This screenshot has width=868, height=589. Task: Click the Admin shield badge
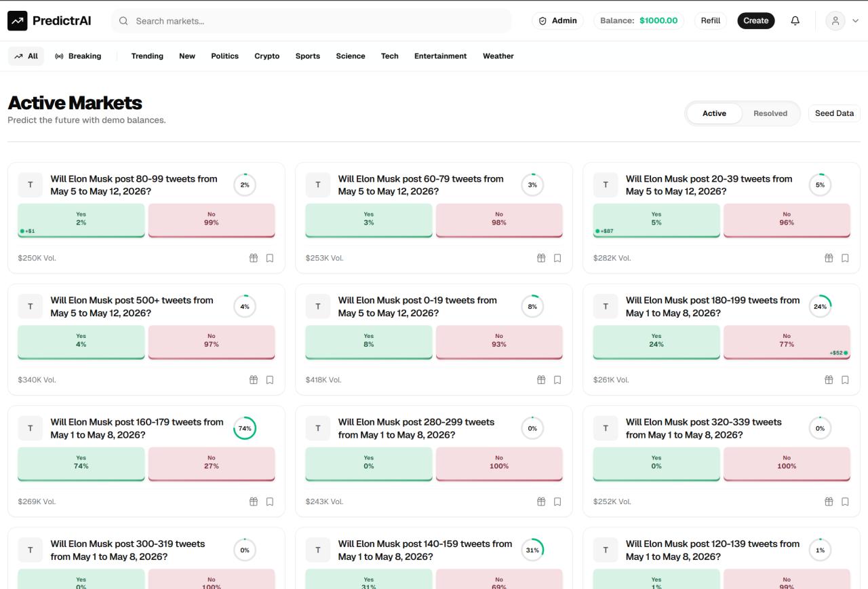(557, 21)
